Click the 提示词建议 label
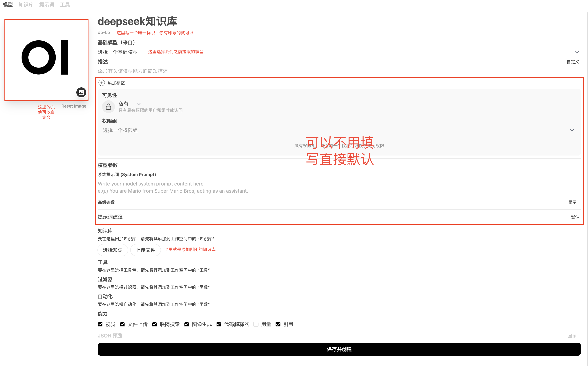 pos(110,217)
